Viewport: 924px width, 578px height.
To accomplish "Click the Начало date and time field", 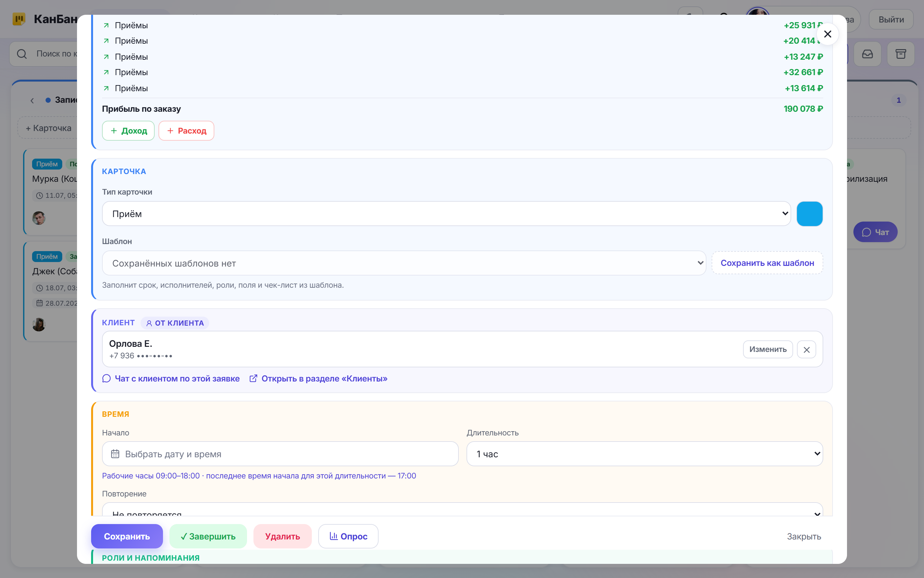I will click(280, 454).
